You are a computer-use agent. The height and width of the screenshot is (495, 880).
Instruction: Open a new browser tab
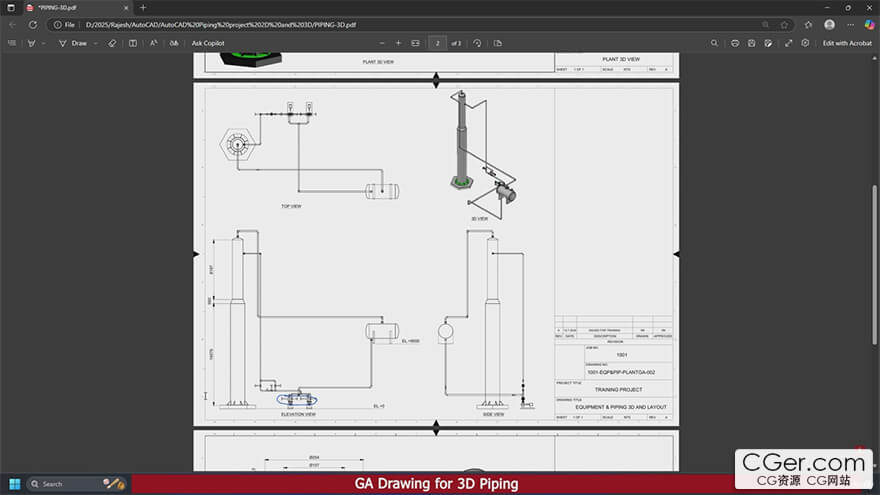(143, 7)
